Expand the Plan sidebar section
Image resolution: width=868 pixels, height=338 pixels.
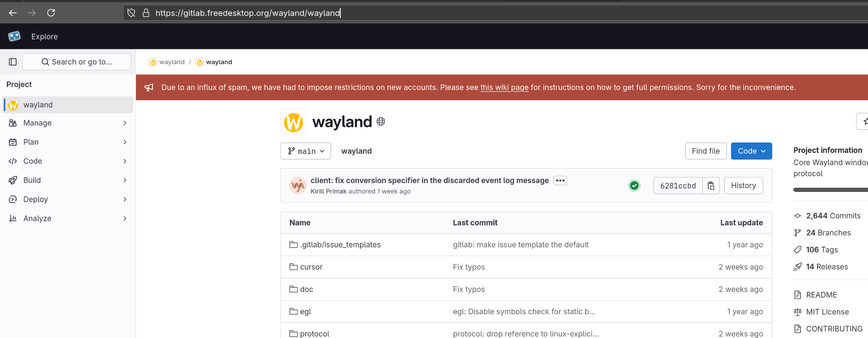pos(68,142)
